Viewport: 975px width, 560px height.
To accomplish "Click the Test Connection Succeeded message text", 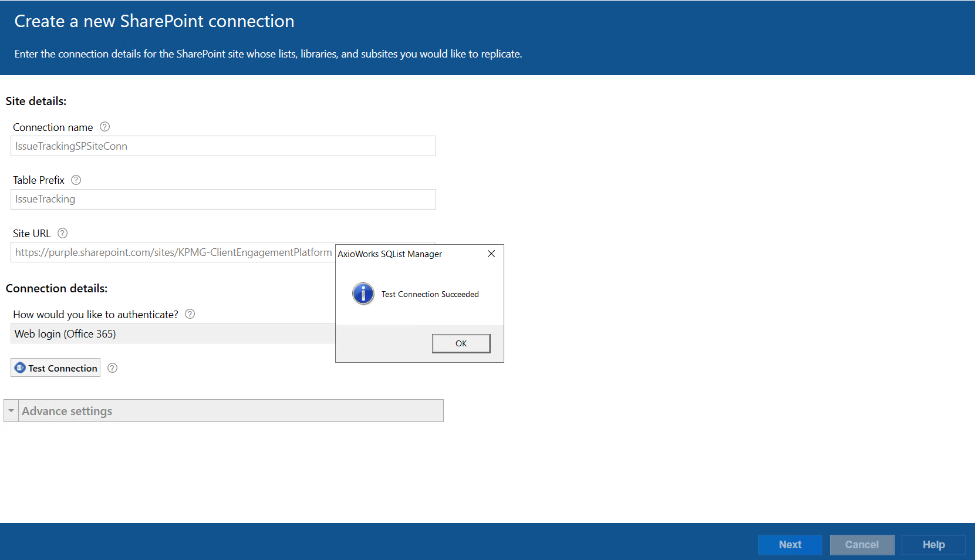I will 430,294.
